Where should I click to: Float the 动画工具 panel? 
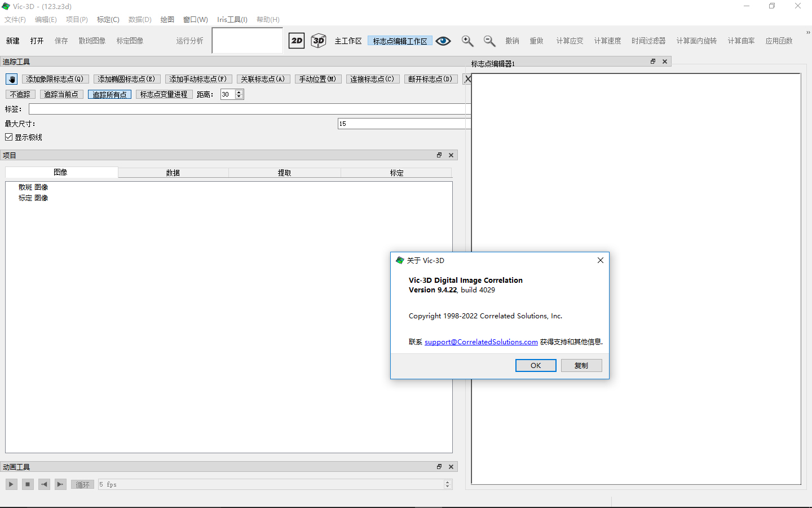[439, 467]
